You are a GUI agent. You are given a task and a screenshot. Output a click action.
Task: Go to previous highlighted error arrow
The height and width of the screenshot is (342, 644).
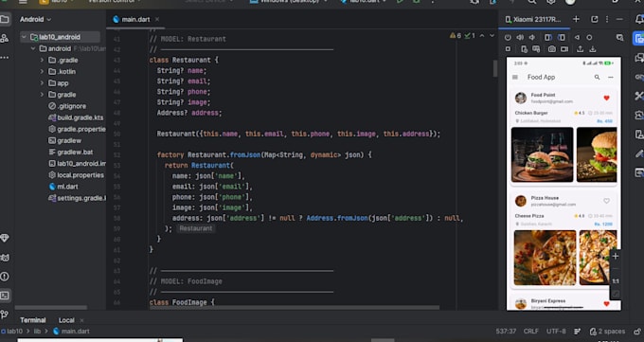(482, 36)
